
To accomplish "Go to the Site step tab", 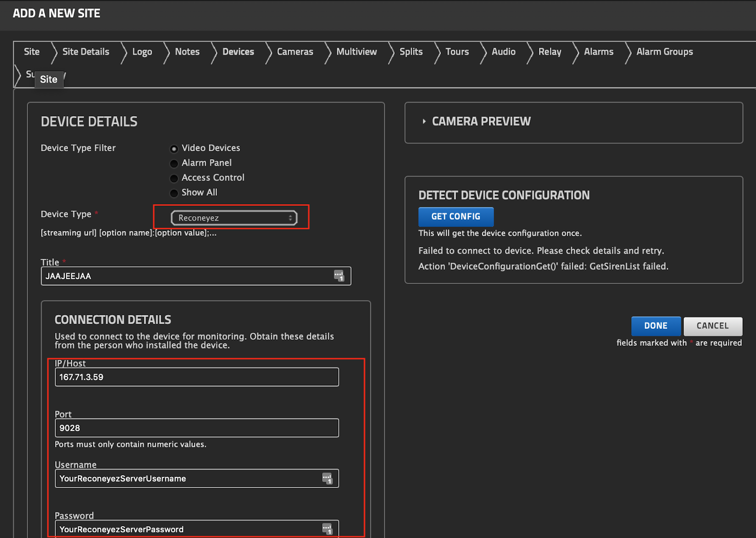I will 32,51.
